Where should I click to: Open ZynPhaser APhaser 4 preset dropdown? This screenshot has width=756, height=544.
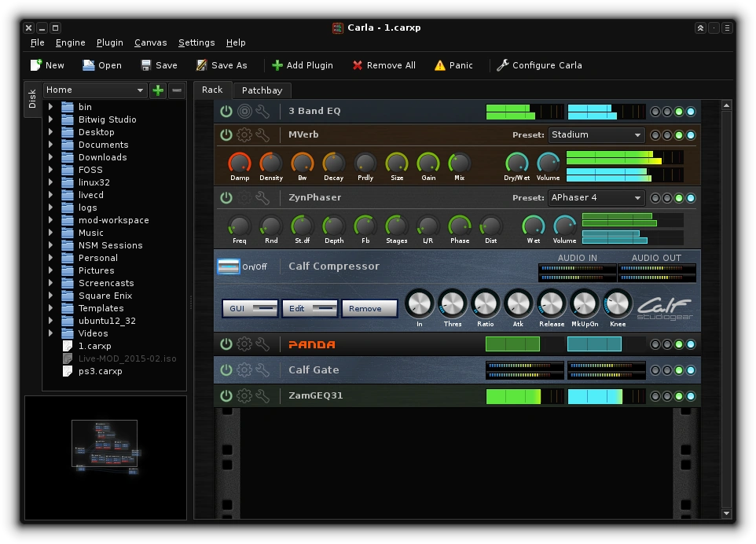[x=596, y=197]
